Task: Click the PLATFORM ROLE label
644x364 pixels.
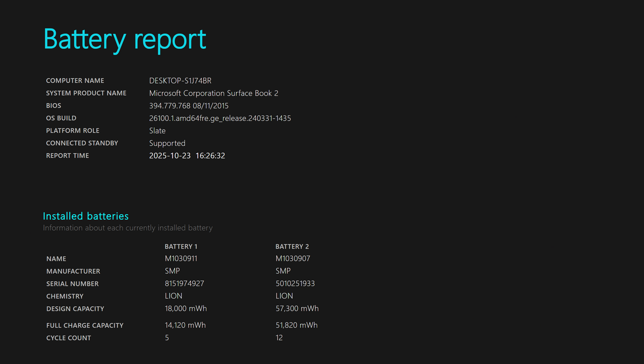Action: click(x=73, y=131)
